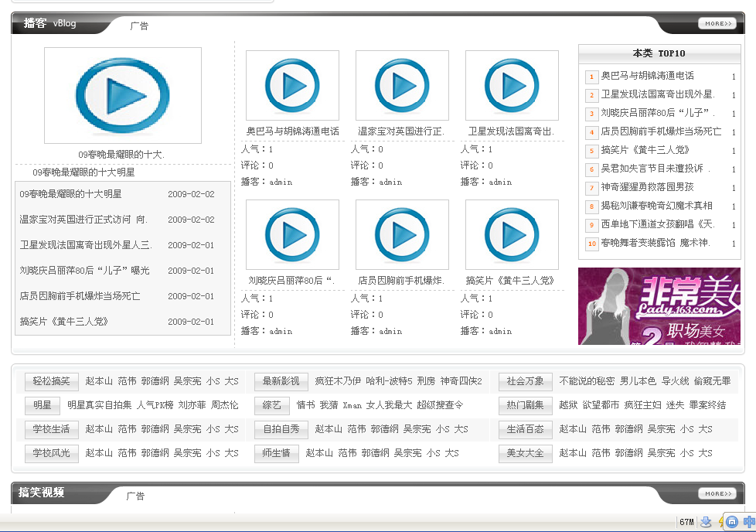Click play icon for 温家宝对英国进行正 video
The height and width of the screenshot is (532, 756).
(x=402, y=85)
